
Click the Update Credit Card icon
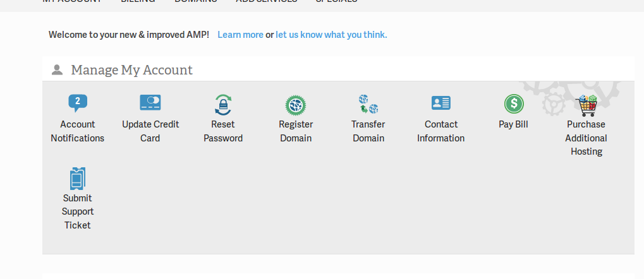(150, 103)
